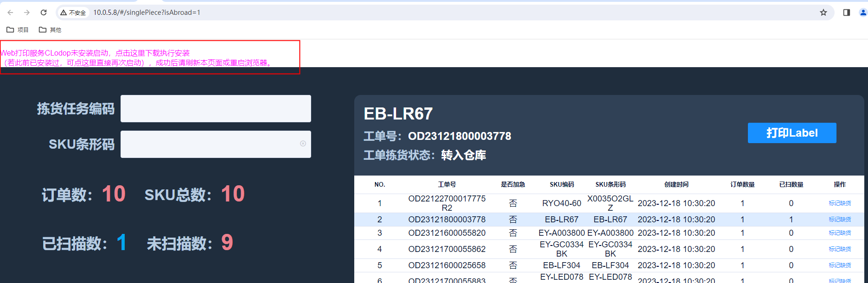Open the browser side panel
Screen dimensions: 868x283
pos(846,13)
